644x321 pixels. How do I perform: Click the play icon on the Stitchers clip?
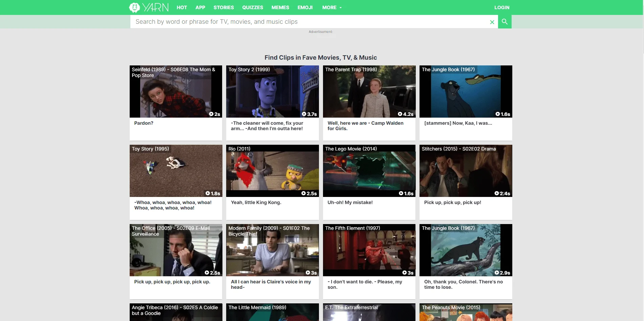point(497,194)
